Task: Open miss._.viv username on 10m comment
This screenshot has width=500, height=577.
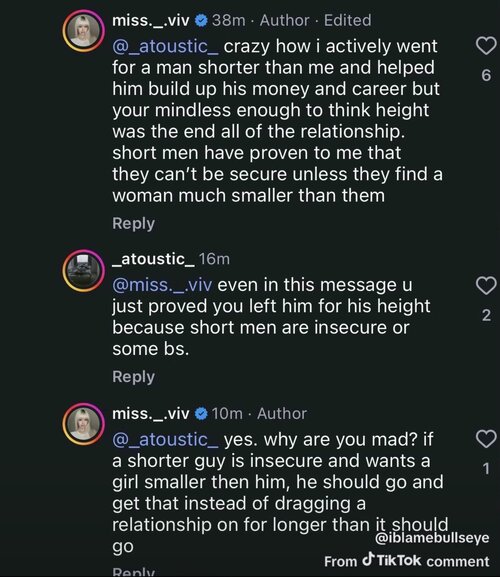Action: pyautogui.click(x=151, y=414)
